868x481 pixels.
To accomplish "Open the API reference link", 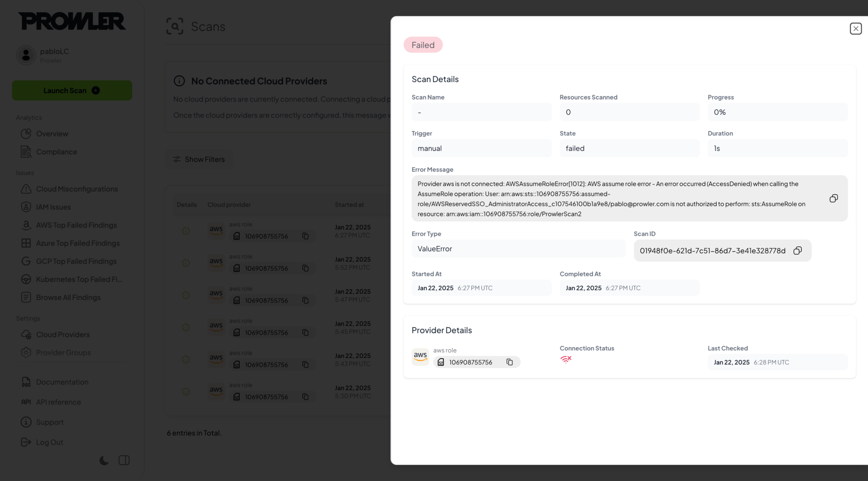I will 58,402.
